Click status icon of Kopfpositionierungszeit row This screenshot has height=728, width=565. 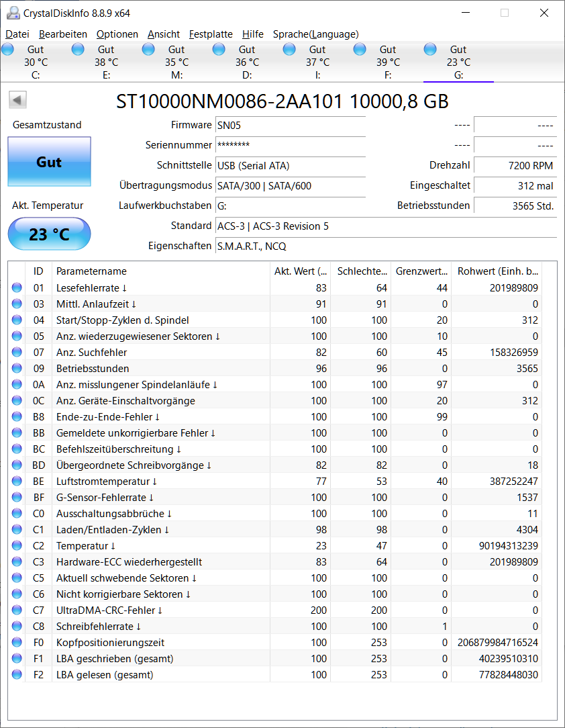[17, 642]
